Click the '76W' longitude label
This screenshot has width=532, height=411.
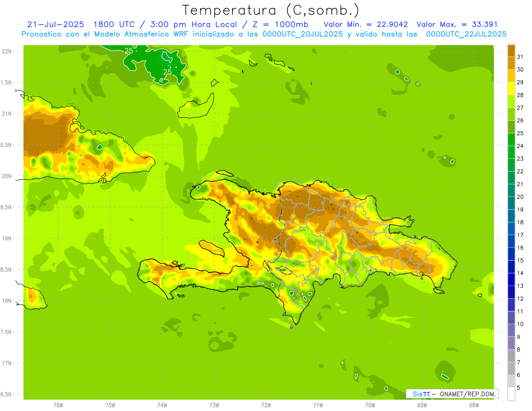pos(58,405)
